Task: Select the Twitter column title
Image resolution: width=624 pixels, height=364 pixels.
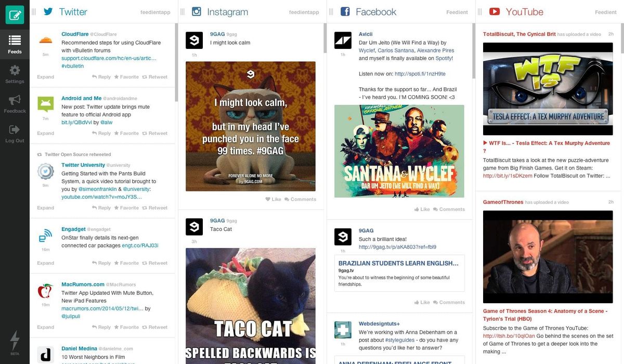Action: [x=73, y=11]
